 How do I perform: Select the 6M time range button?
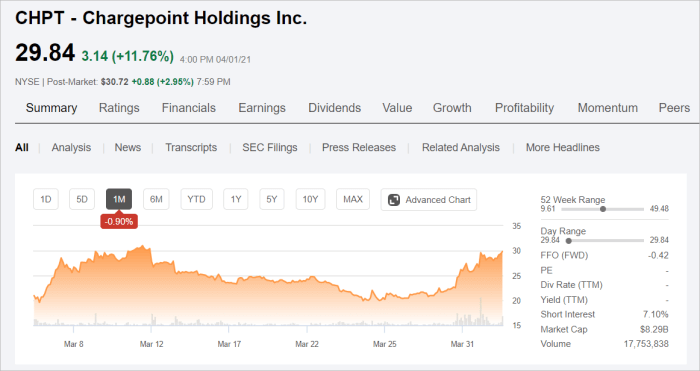[x=156, y=199]
